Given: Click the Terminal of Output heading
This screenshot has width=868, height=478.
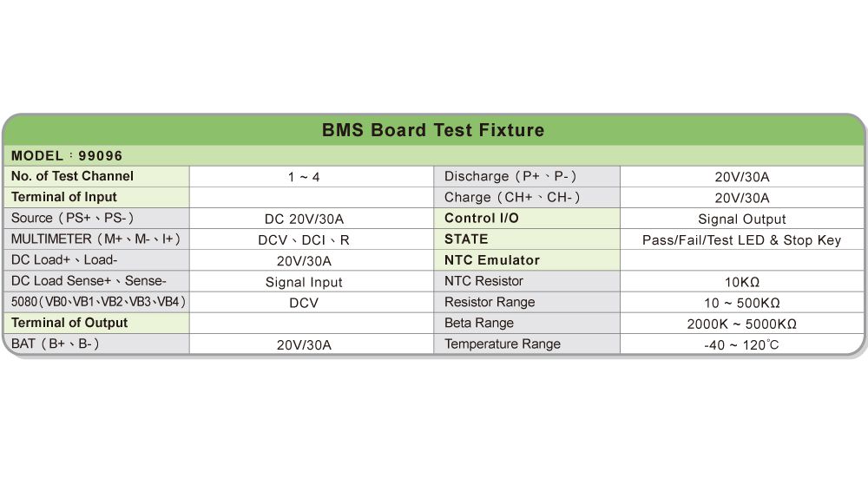Looking at the screenshot, I should [x=69, y=323].
